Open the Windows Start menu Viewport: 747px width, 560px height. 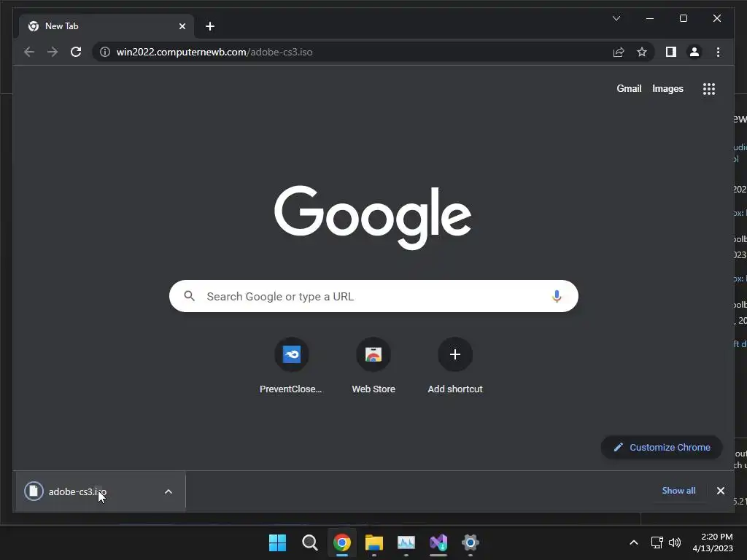point(277,542)
